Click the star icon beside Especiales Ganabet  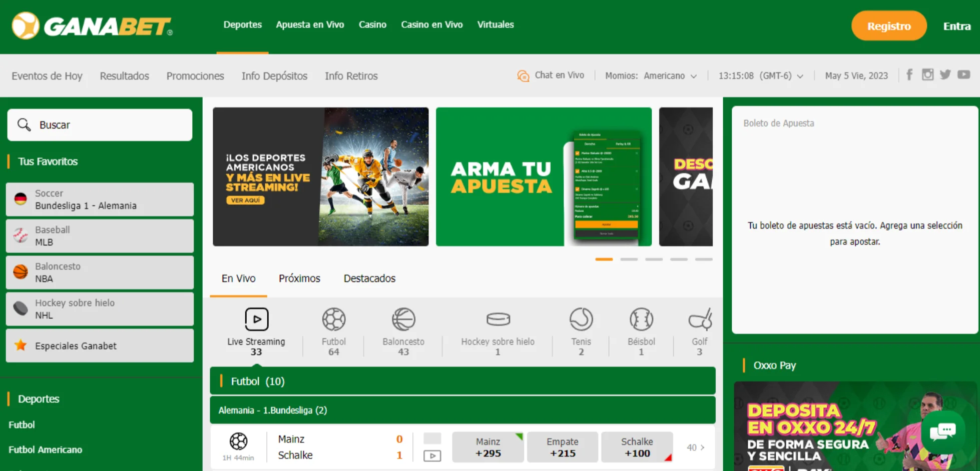[x=21, y=345]
